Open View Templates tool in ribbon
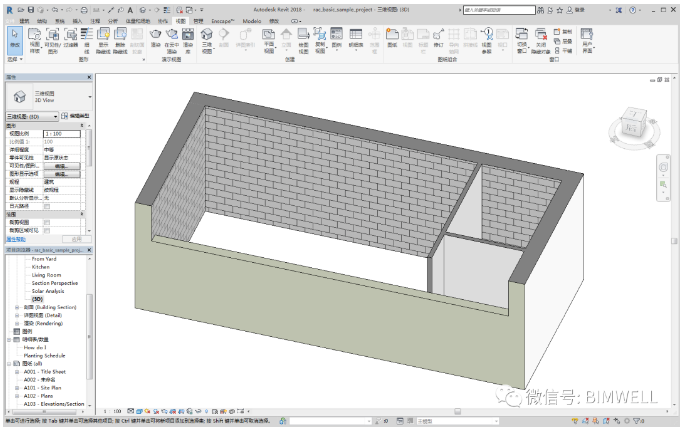Screen dimensions: 686x434 35,39
